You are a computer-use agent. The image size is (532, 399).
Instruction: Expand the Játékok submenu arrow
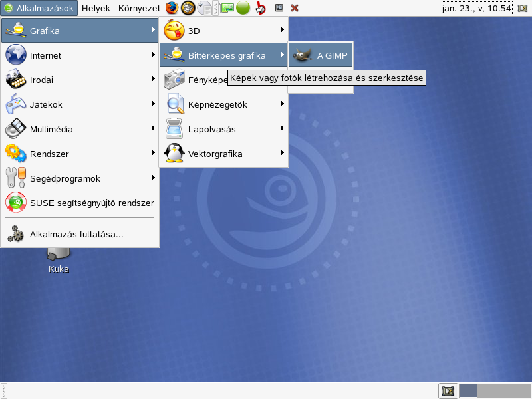[154, 104]
